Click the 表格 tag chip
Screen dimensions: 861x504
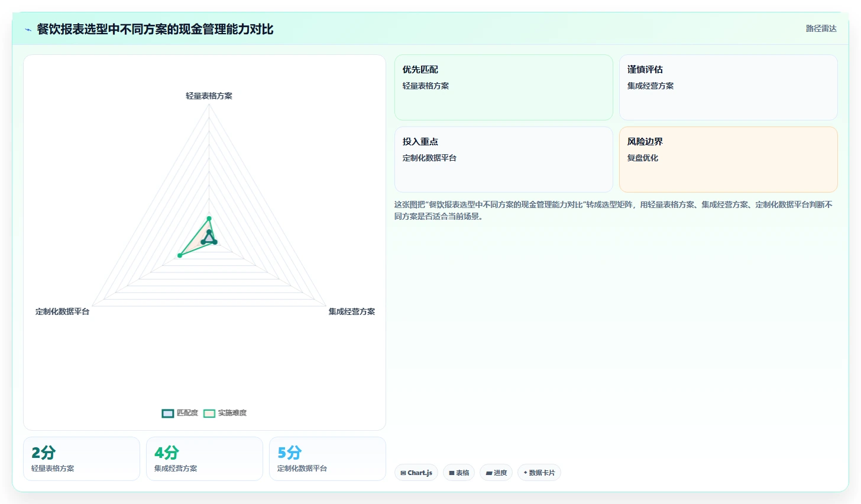click(x=459, y=473)
